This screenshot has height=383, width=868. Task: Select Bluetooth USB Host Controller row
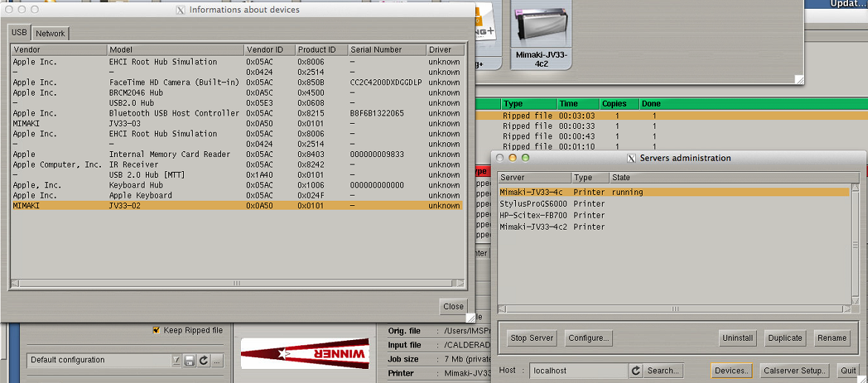click(237, 113)
